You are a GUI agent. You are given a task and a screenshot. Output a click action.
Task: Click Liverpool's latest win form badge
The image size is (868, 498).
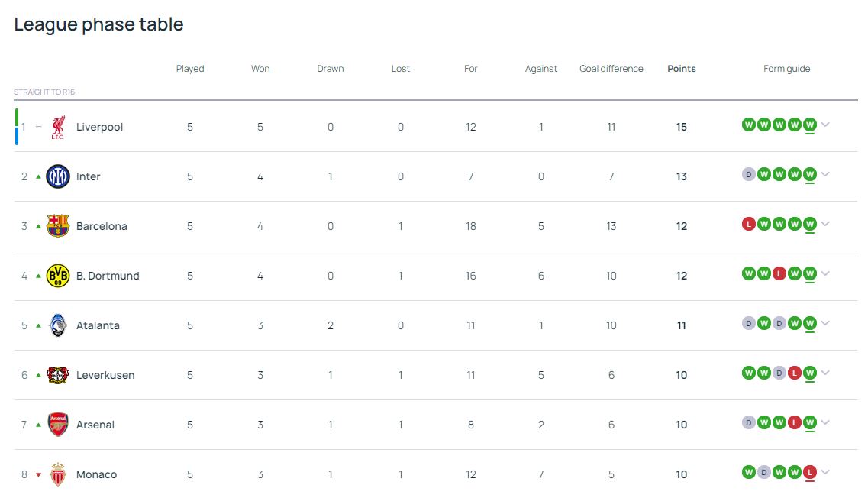(x=810, y=124)
